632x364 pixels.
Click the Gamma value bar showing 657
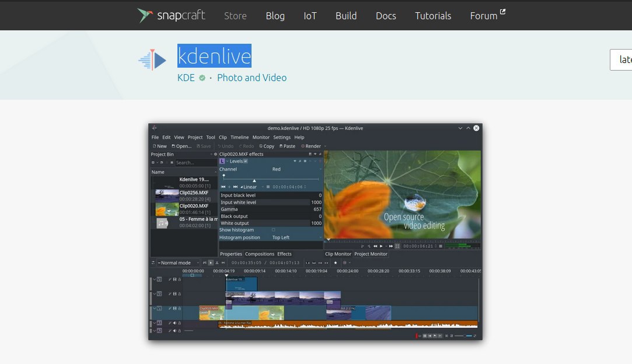(x=271, y=209)
